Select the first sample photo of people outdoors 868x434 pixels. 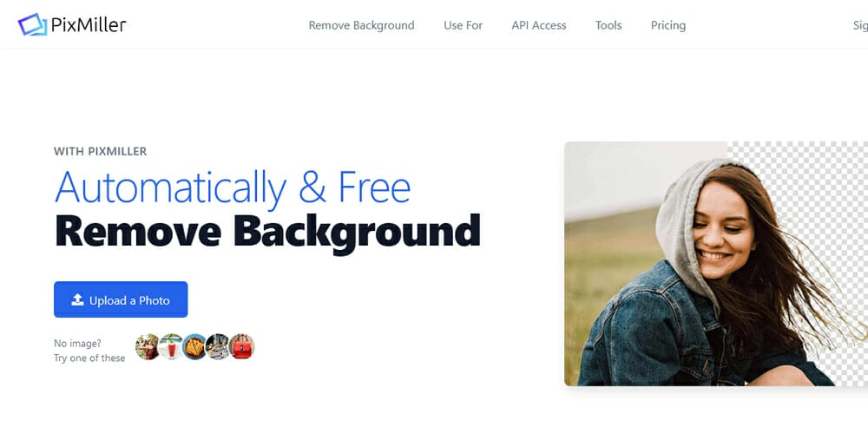(x=148, y=346)
